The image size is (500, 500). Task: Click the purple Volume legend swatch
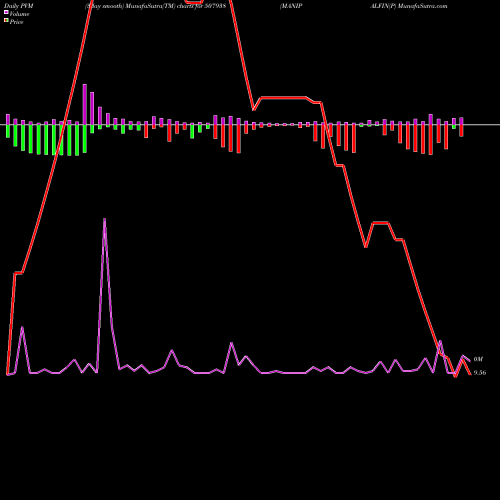6,13
